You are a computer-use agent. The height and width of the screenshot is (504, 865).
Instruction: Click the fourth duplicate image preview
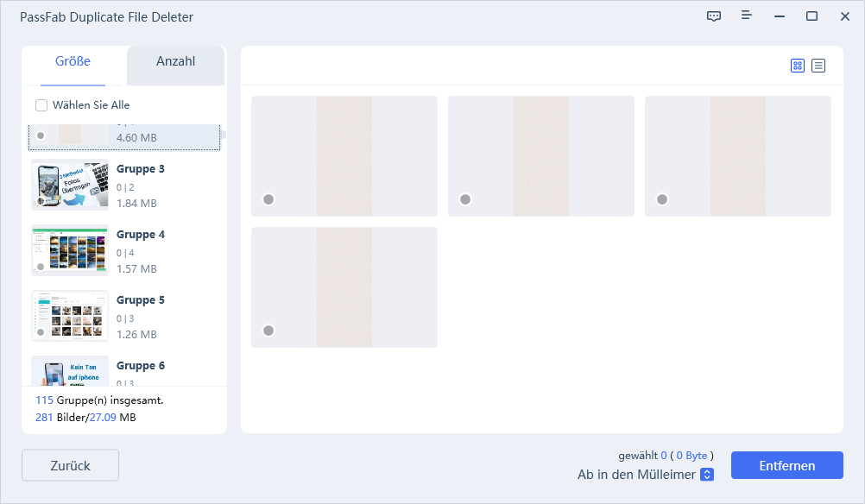coord(344,287)
